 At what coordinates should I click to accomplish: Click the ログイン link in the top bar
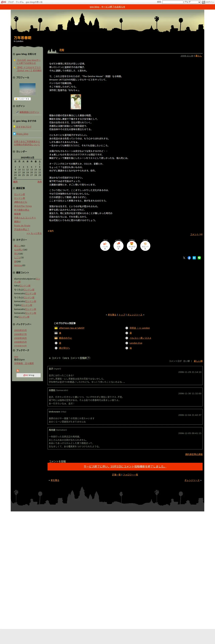[210, 2]
